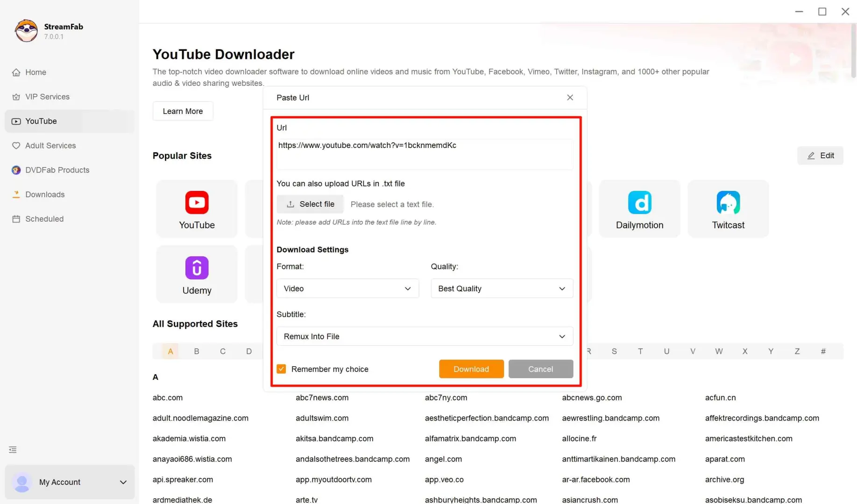The height and width of the screenshot is (504, 857).
Task: Click the My Account avatar icon
Action: (x=21, y=482)
